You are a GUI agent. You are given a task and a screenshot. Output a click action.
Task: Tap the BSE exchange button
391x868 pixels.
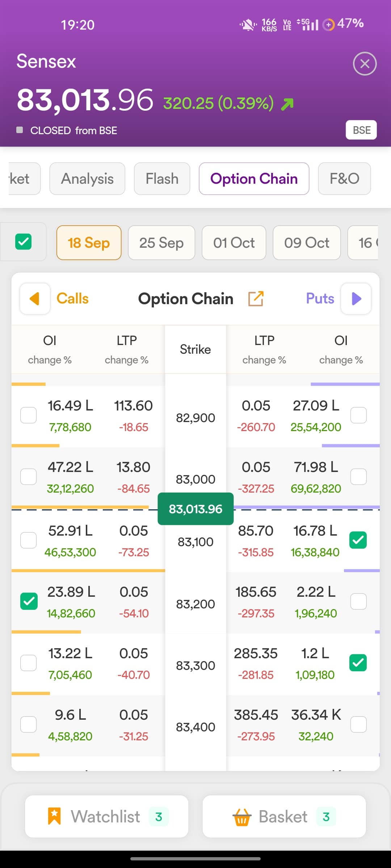coord(362,130)
